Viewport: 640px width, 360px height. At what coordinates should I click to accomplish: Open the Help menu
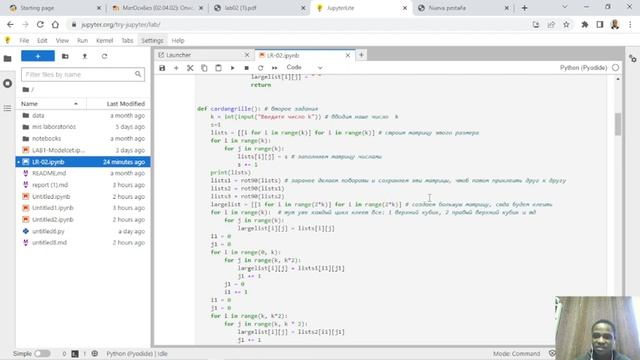(178, 40)
